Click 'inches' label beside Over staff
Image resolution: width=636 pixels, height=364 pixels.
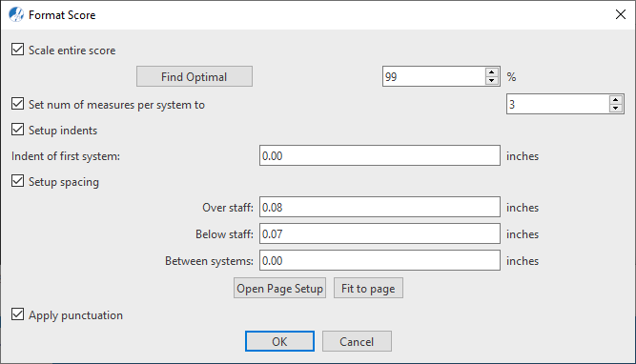coord(523,208)
